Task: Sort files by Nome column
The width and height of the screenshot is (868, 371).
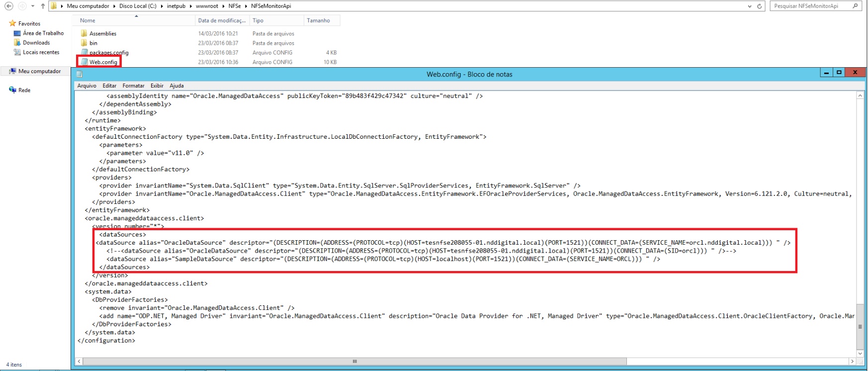Action: coord(87,20)
